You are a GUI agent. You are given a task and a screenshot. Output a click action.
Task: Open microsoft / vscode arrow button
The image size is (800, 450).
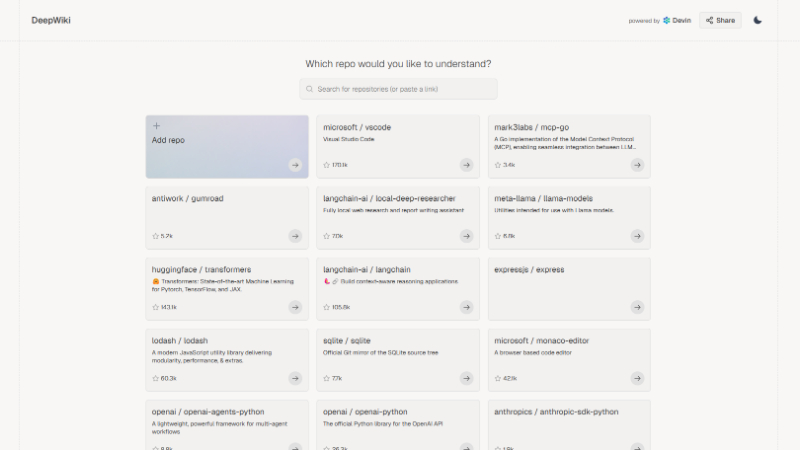coord(466,165)
